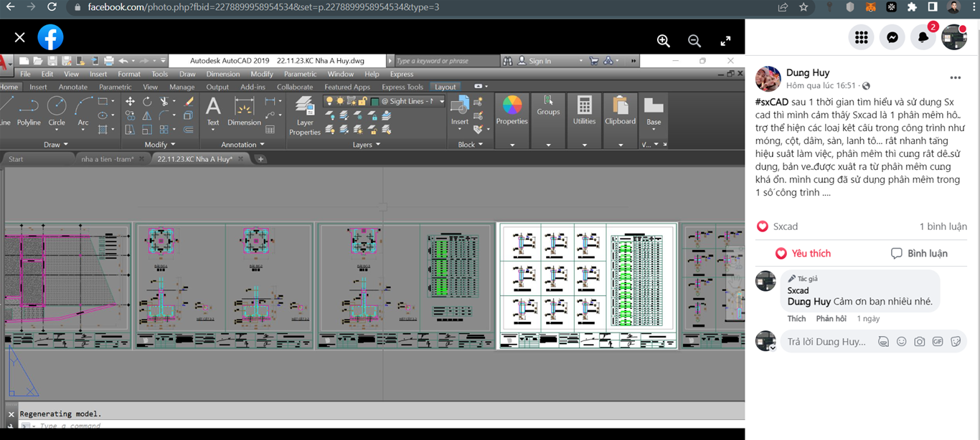Open the Groups panel
Viewport: 980px width, 440px height.
[548, 106]
